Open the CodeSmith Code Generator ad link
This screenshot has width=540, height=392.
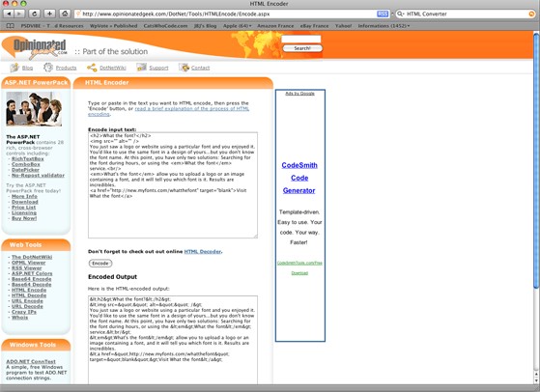299,178
